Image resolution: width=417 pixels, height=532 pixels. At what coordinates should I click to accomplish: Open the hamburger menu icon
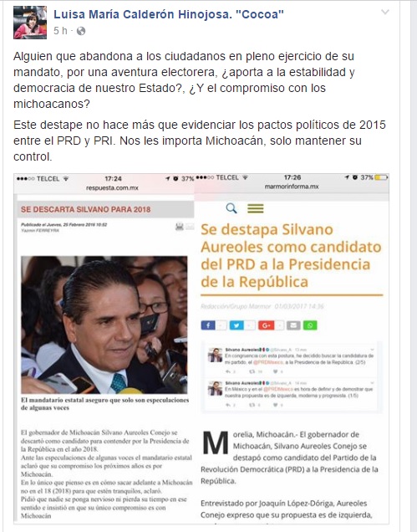[256, 208]
